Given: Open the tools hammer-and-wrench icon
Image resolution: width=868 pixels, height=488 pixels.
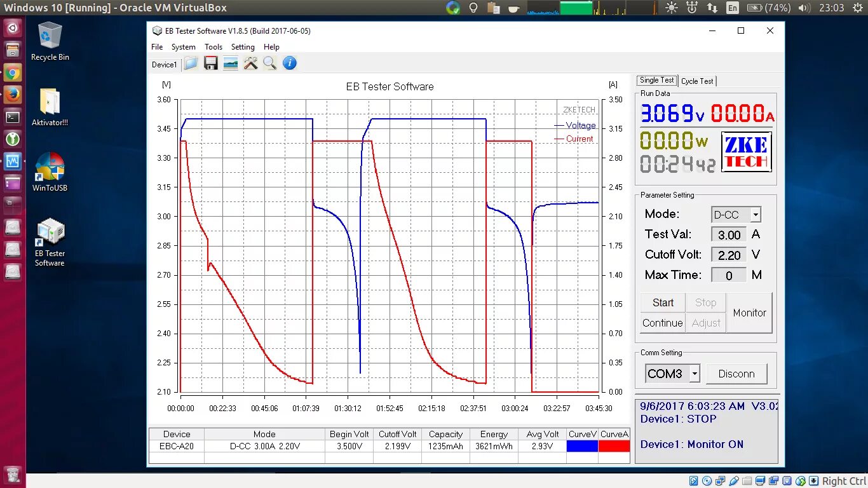Looking at the screenshot, I should [x=250, y=64].
